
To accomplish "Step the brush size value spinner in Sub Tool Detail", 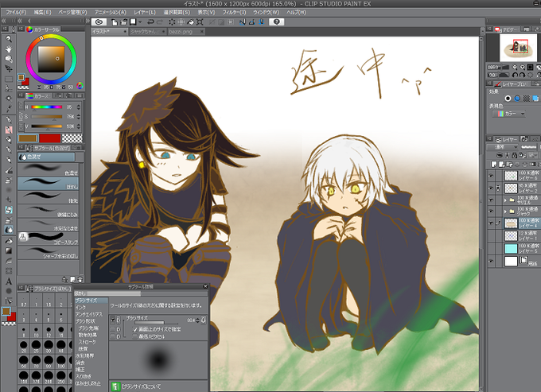I will (x=197, y=320).
